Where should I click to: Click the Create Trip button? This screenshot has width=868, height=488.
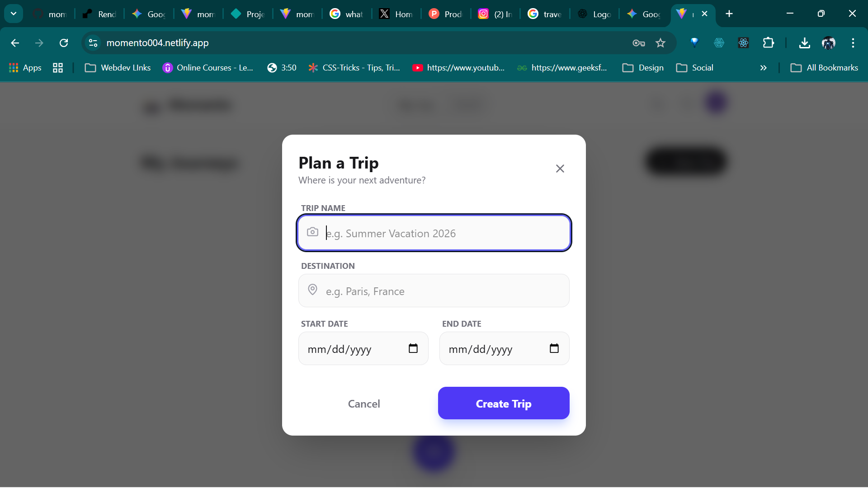tap(503, 404)
